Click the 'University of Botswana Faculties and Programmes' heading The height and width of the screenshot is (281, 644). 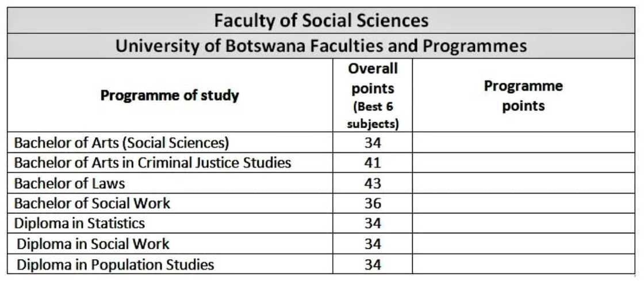321,46
